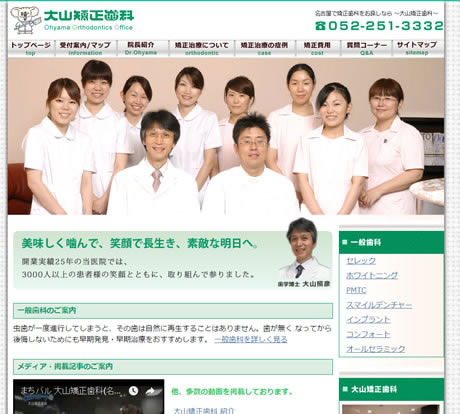Visit the 質問コーナー Q&A tab
This screenshot has width=460, height=414.
[x=366, y=48]
